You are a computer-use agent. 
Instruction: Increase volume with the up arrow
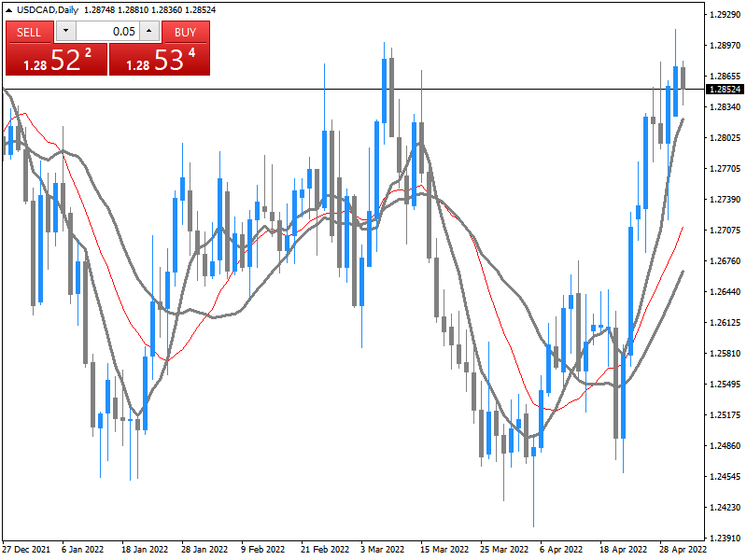(x=148, y=32)
